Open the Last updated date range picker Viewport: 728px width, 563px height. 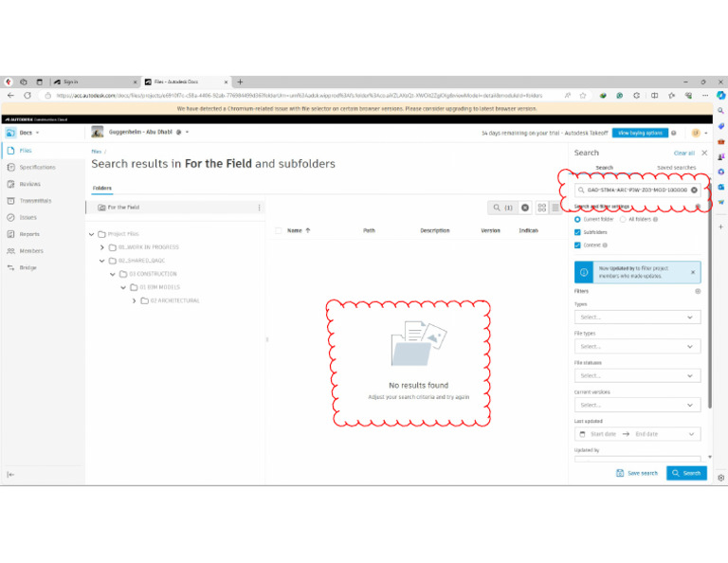(637, 434)
